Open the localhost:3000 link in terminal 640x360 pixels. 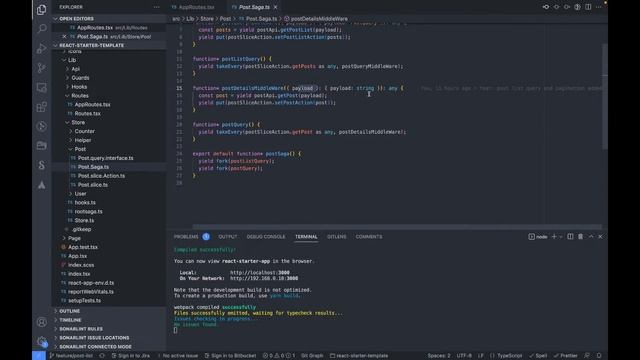(x=260, y=273)
